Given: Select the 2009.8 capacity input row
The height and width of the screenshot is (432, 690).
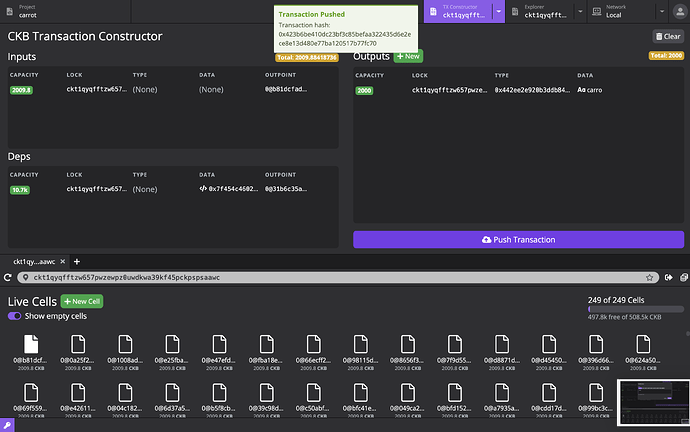Looking at the screenshot, I should (x=173, y=90).
